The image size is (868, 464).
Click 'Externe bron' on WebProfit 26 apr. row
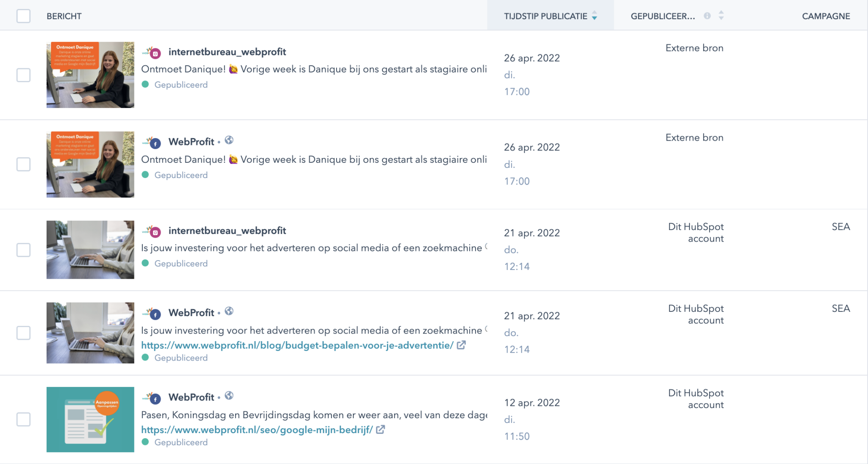694,138
